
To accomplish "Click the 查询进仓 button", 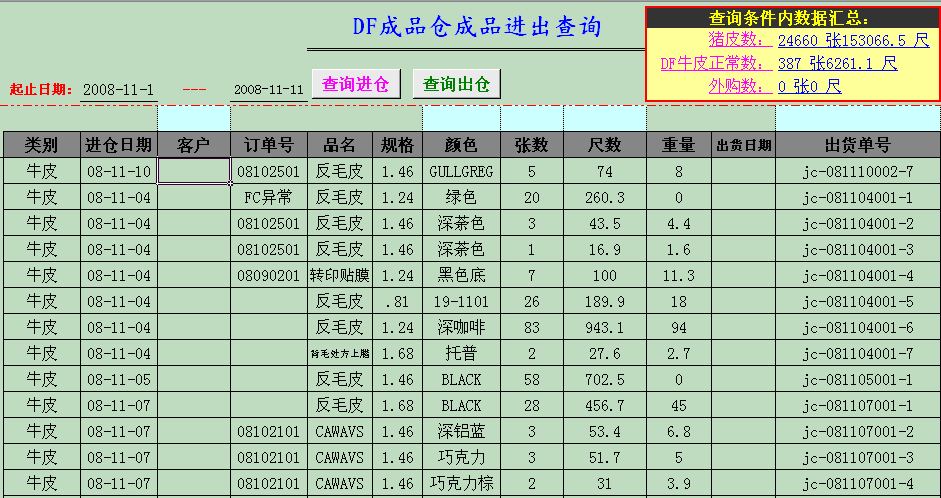I will click(x=355, y=84).
